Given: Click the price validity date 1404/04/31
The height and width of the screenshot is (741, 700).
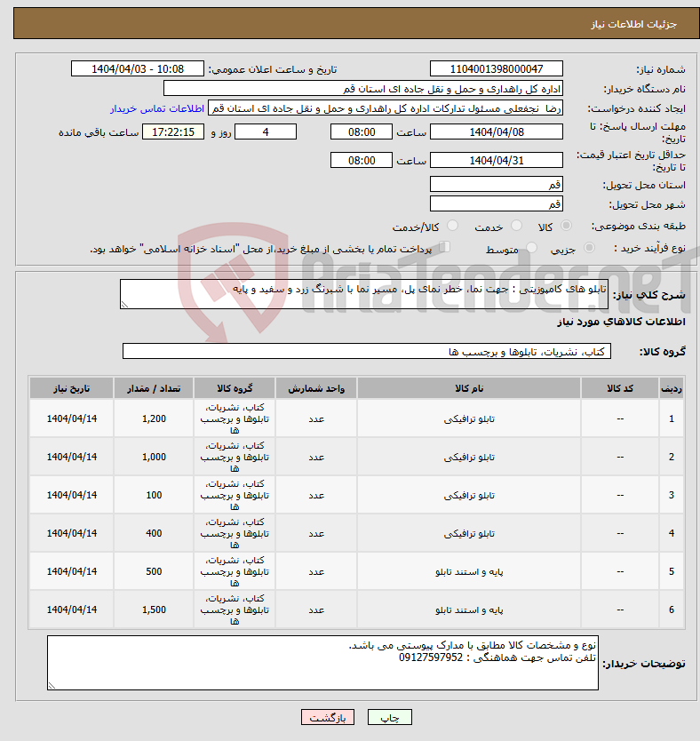Looking at the screenshot, I should click(x=497, y=160).
